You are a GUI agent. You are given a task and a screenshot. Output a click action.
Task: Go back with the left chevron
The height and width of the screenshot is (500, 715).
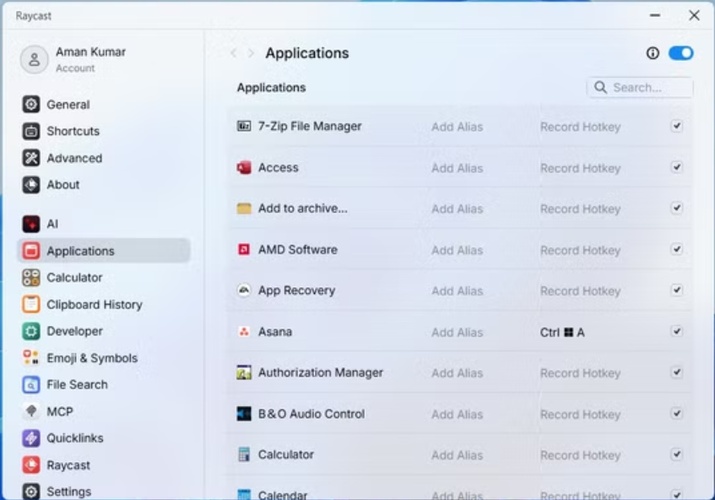tap(233, 53)
